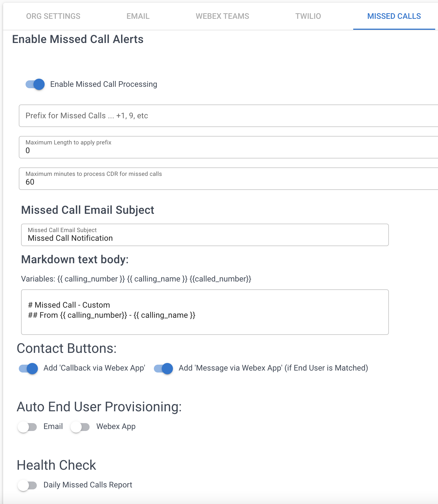Enable Email auto end user provisioning

27,426
